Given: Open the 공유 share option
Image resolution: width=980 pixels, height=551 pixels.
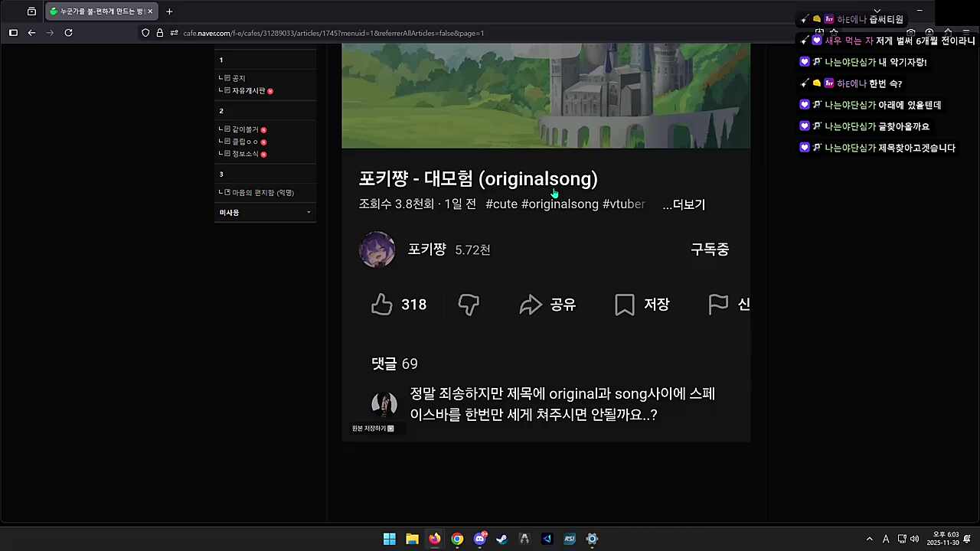Looking at the screenshot, I should pos(547,305).
